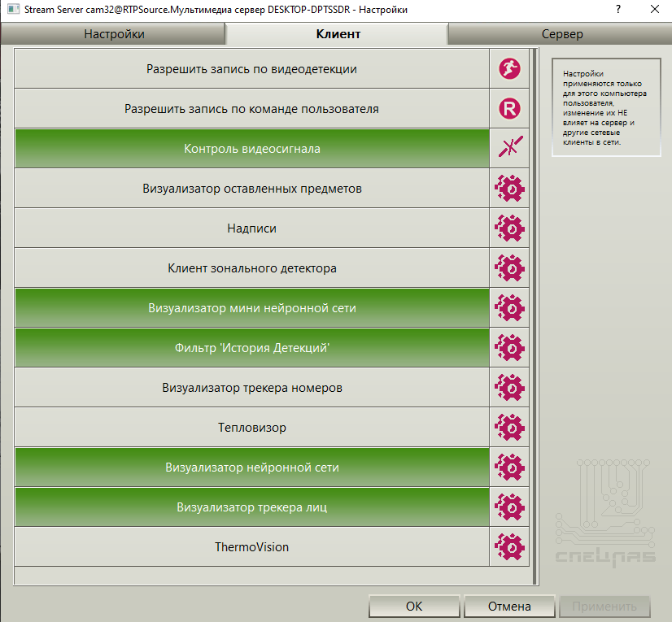Open gear settings for Тепловизор
Screen dimensions: 672x622
click(x=509, y=427)
